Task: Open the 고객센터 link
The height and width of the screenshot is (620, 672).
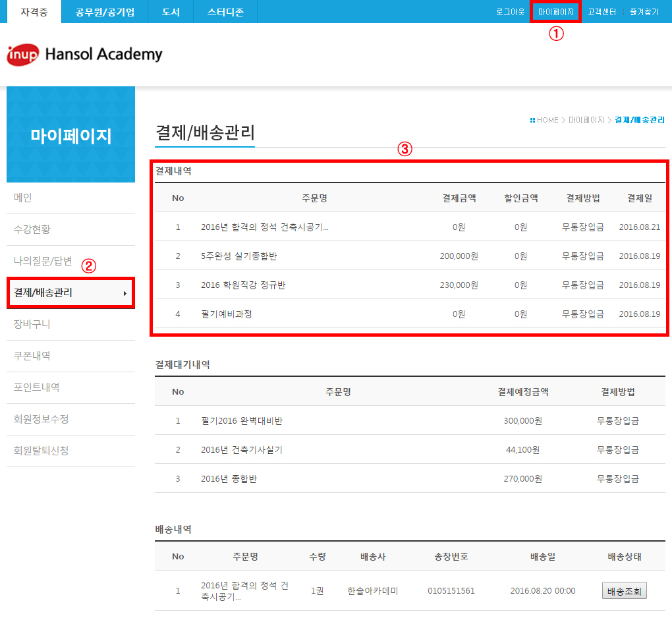Action: click(602, 12)
